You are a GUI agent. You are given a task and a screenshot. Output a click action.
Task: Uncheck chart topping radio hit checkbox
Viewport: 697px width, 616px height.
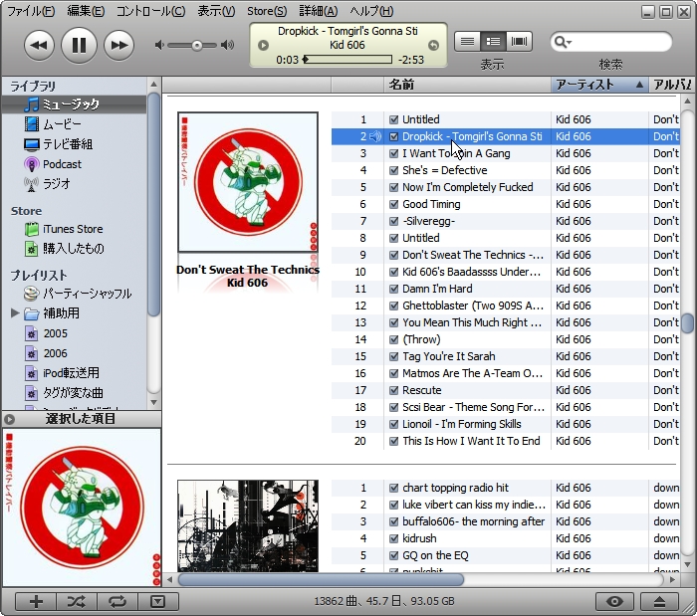point(393,488)
